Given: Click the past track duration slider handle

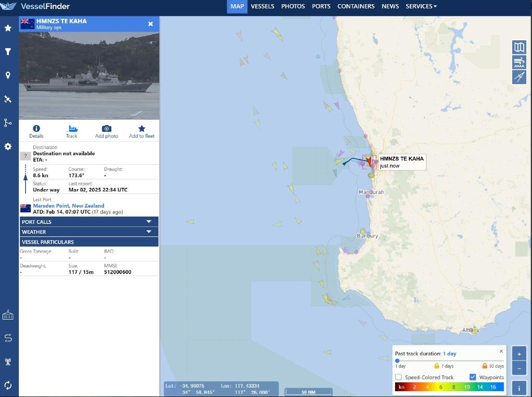Looking at the screenshot, I should (x=397, y=361).
